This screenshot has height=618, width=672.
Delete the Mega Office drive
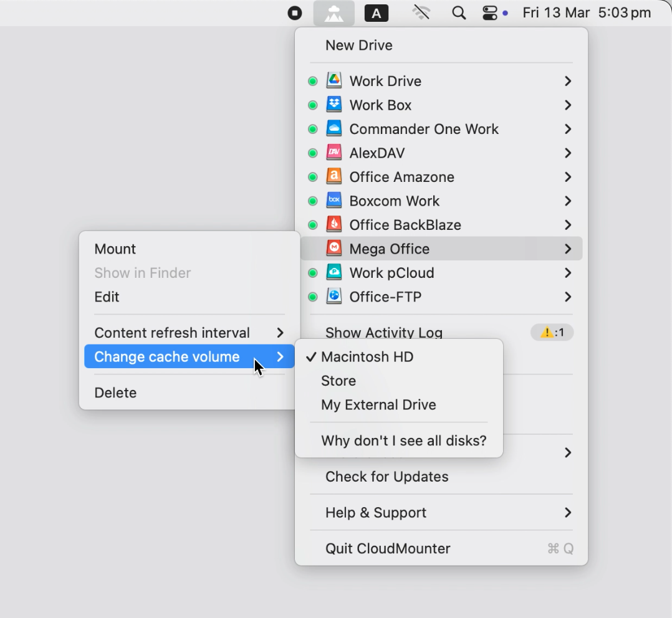190,392
